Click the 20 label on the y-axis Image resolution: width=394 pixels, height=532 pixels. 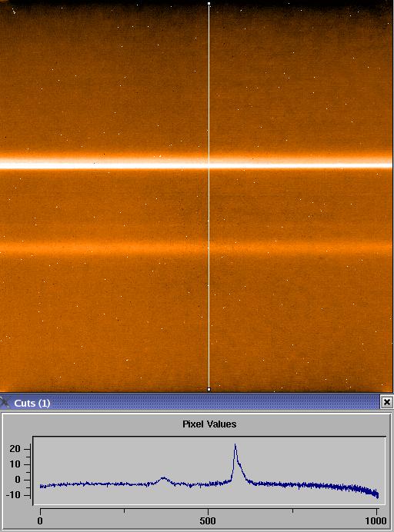click(x=15, y=449)
